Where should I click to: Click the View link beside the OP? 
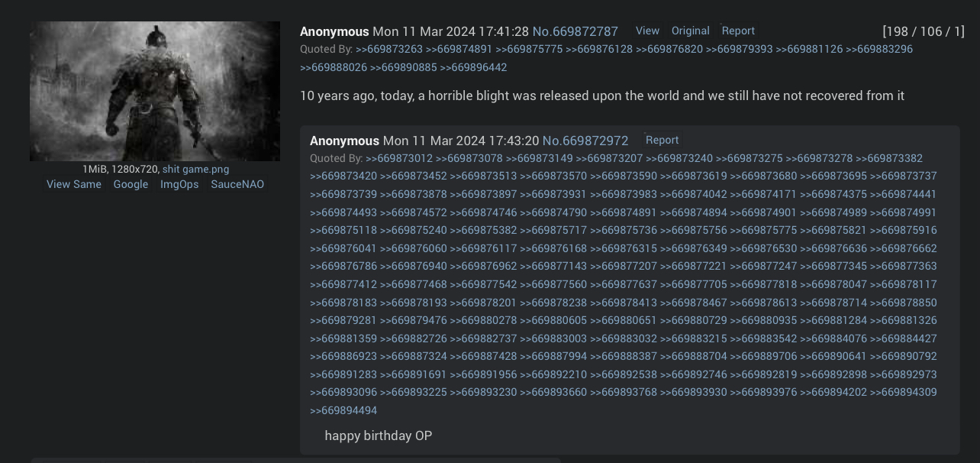pyautogui.click(x=647, y=31)
